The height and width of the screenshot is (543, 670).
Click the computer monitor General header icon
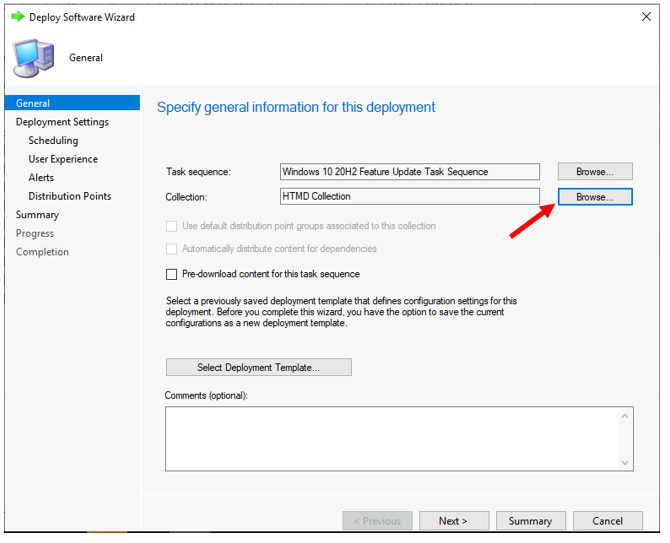pyautogui.click(x=34, y=58)
